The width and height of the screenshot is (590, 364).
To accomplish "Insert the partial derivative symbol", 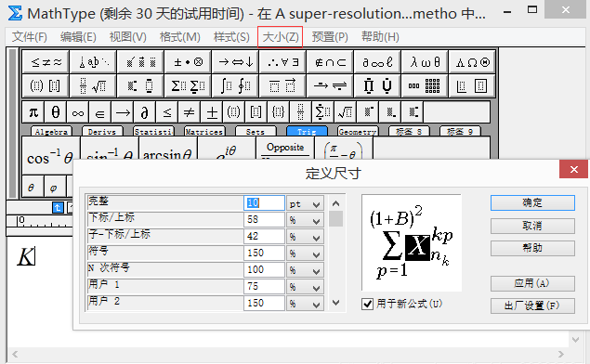I will click(145, 112).
